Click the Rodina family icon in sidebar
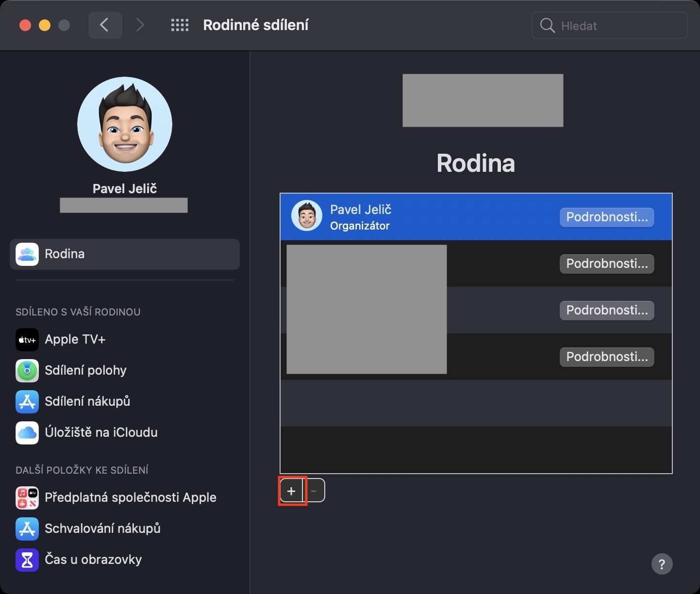The image size is (700, 594). click(27, 254)
